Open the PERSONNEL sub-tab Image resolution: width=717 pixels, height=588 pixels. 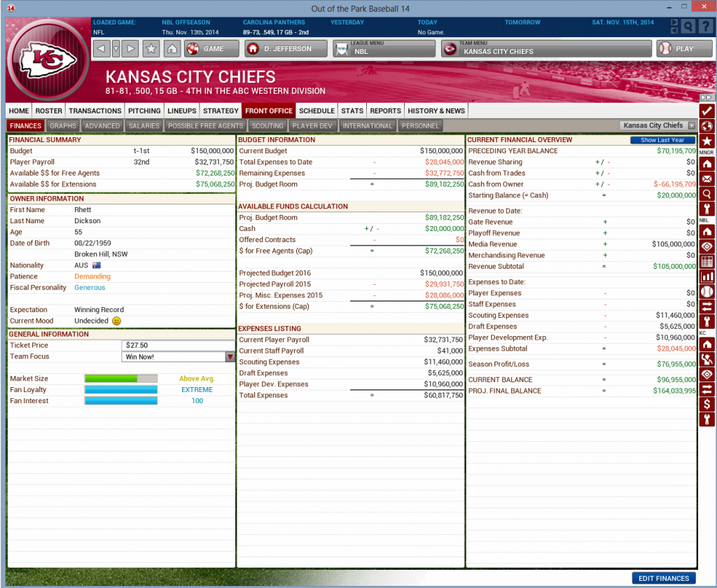click(420, 126)
